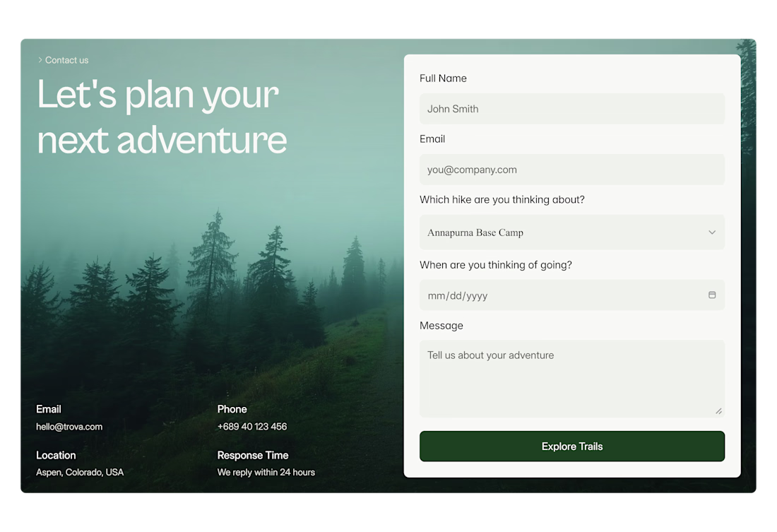Click the We reply within 24 hours text
777x532 pixels.
coord(266,472)
